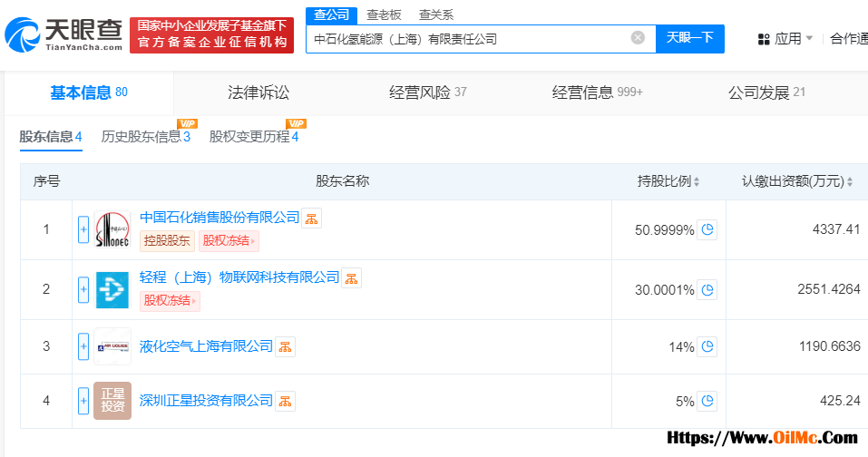Click the Sinopec company logo

pos(112,229)
